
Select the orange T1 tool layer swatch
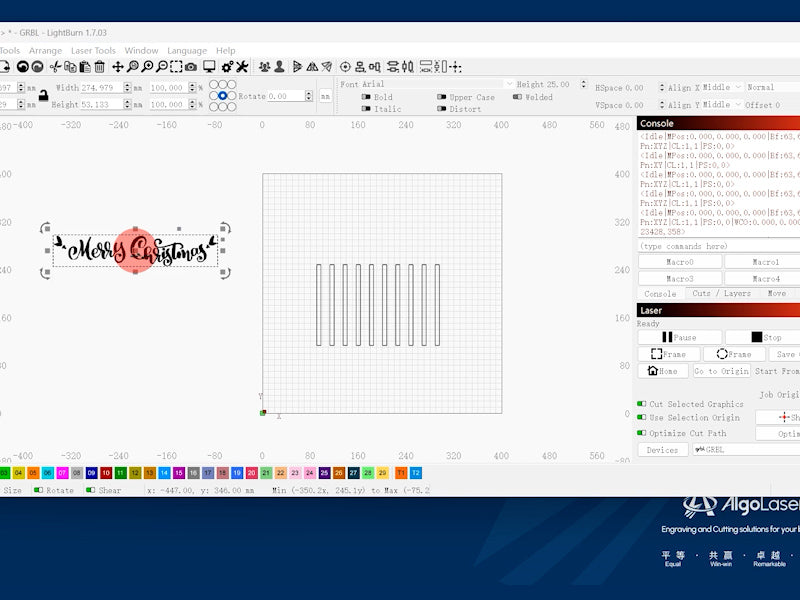coord(401,473)
